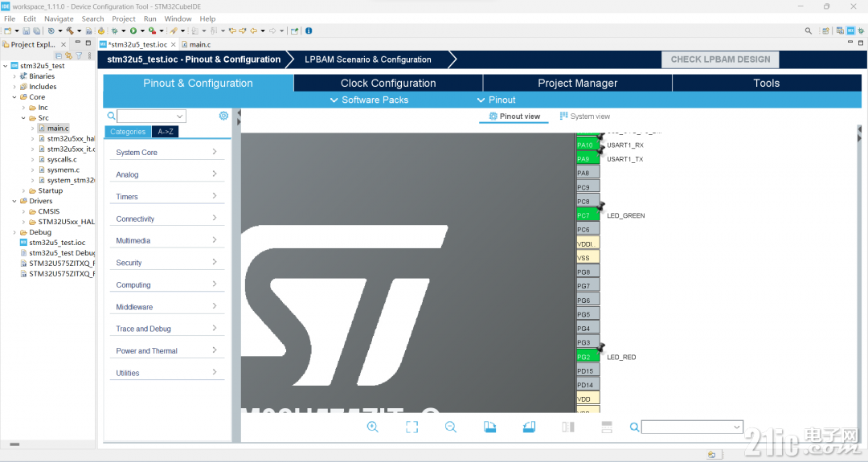Fit the chip view to window
The height and width of the screenshot is (462, 868).
tap(411, 427)
